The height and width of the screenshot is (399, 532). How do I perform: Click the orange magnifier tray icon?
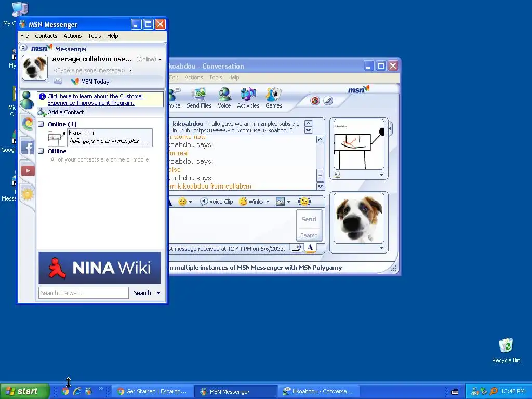click(x=494, y=391)
